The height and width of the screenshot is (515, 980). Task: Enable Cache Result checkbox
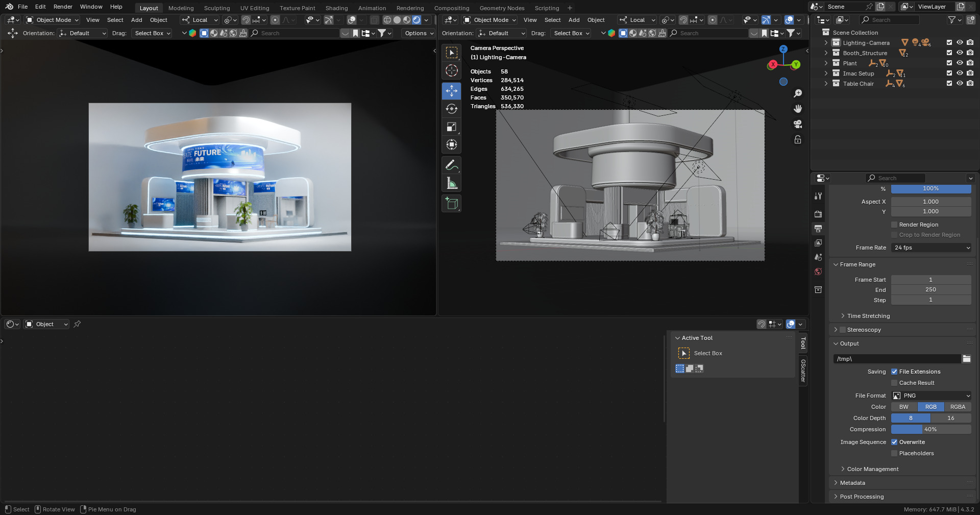[x=894, y=383]
